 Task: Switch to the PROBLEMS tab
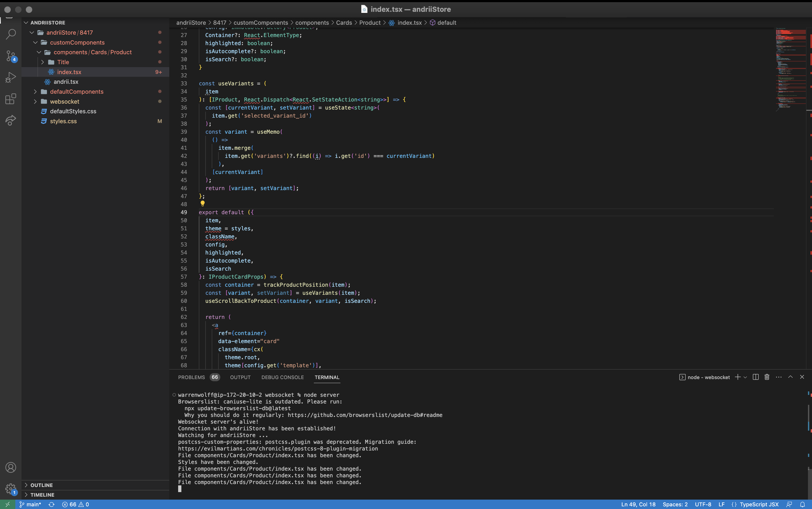click(x=191, y=377)
